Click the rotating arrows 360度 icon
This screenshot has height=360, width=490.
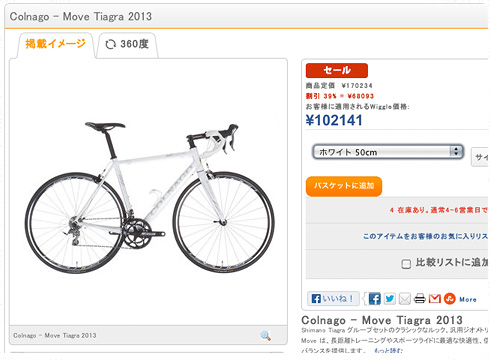[x=110, y=44]
